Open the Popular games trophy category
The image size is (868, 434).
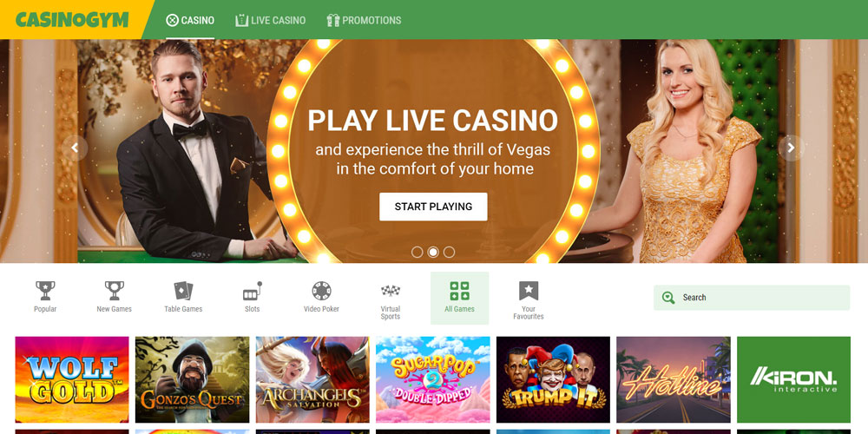45,291
